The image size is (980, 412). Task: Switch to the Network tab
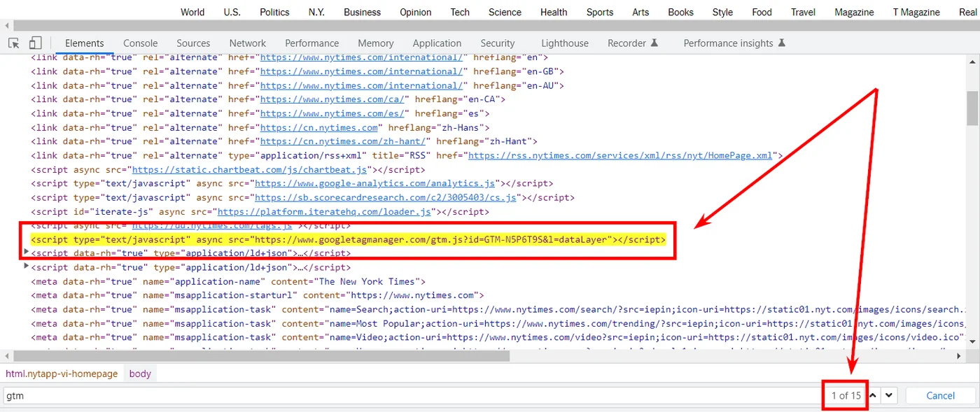click(248, 43)
